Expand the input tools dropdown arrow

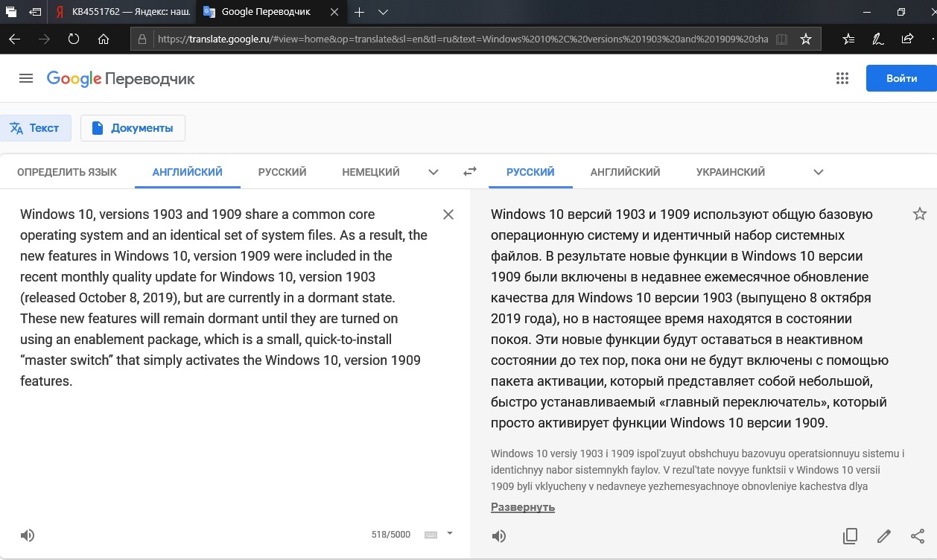tap(449, 533)
